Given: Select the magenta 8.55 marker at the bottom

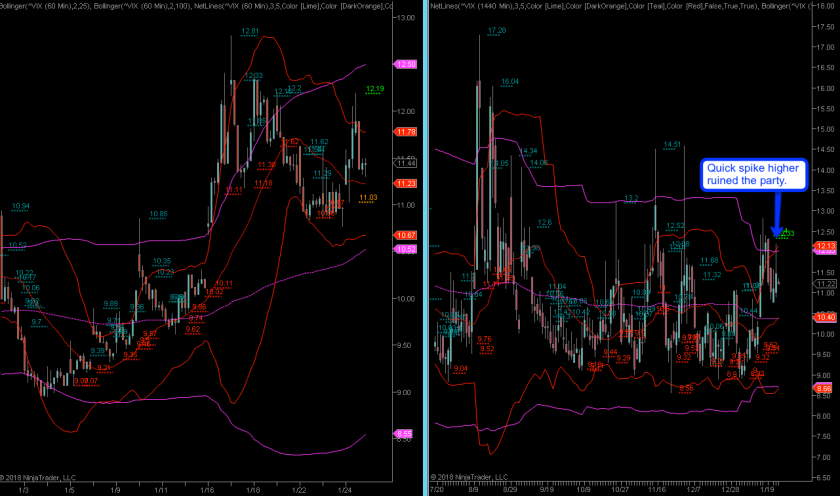Looking at the screenshot, I should point(406,433).
